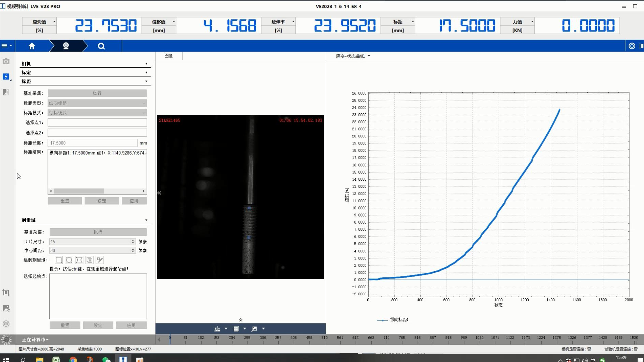Click the align tool under image

point(217,329)
